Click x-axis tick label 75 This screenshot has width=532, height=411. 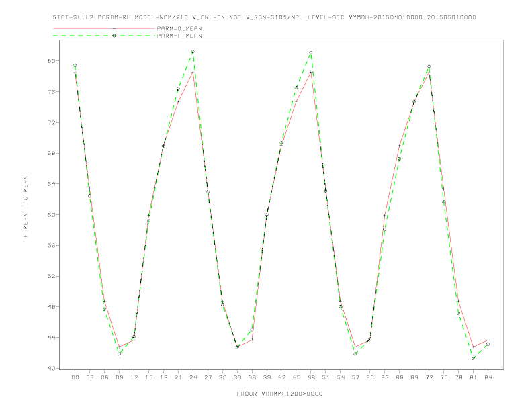click(x=444, y=377)
